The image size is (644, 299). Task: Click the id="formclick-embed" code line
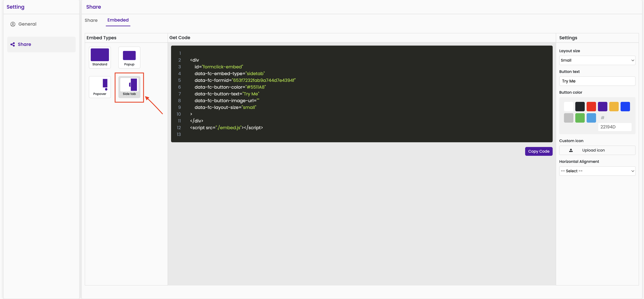coord(219,67)
